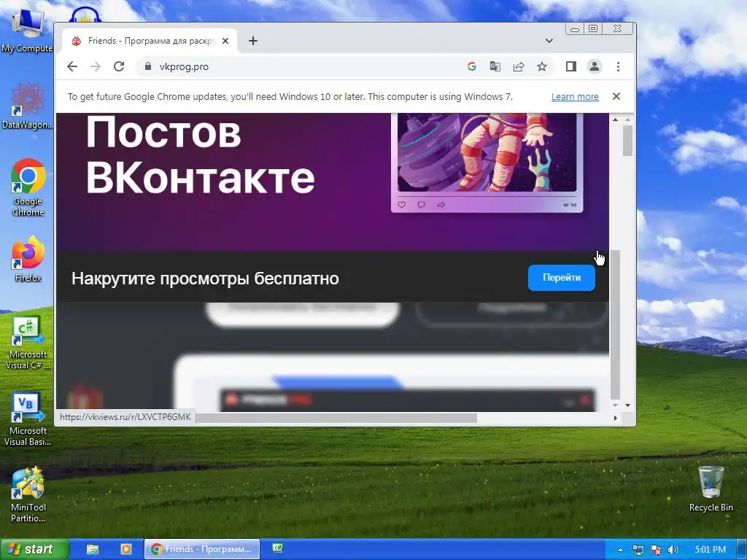Click the volume speaker tray icon
The width and height of the screenshot is (747, 560).
[x=673, y=550]
